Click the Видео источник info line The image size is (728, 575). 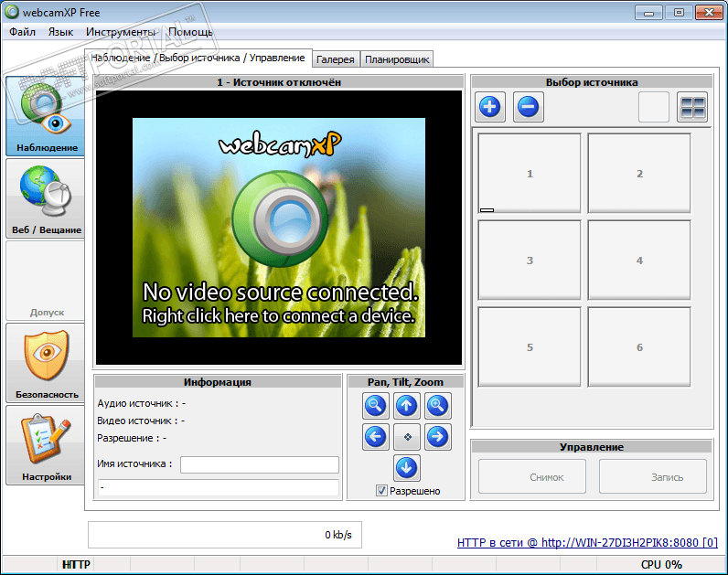click(141, 421)
